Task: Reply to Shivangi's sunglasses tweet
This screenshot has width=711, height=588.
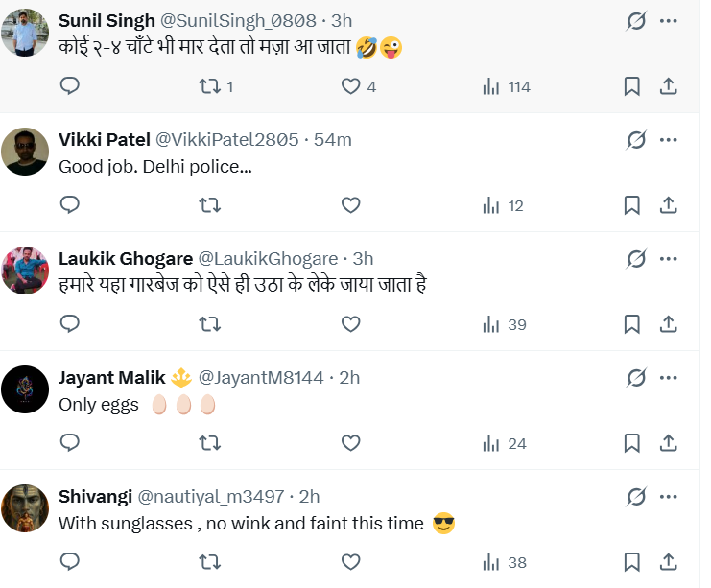Action: click(x=69, y=562)
